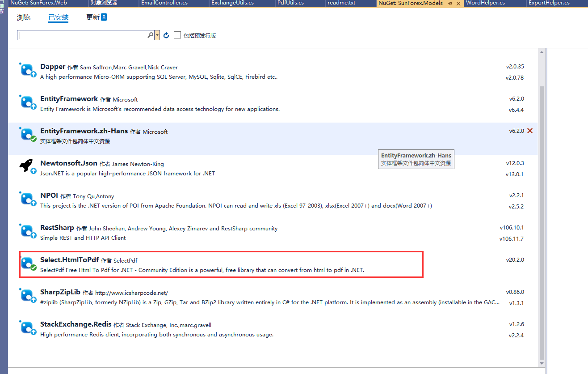Screen dimensions: 588x374
Task: Click Newtonsoft.Json available version v13.0.1
Action: click(x=515, y=174)
